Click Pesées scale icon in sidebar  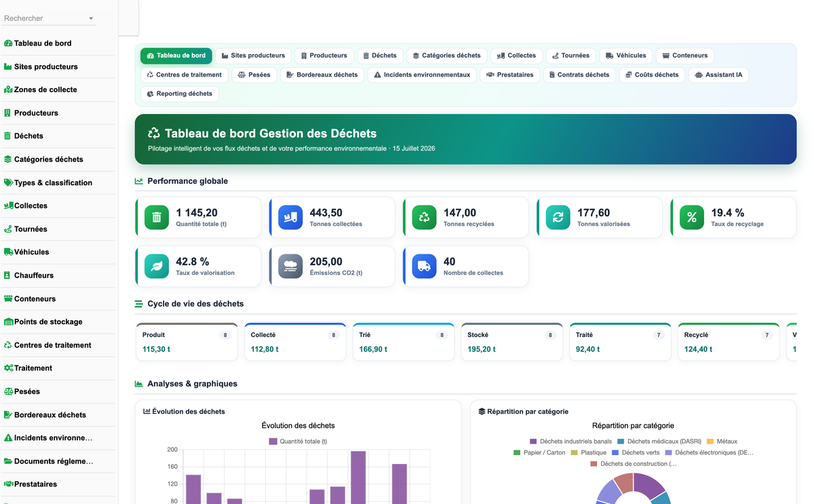(x=8, y=391)
